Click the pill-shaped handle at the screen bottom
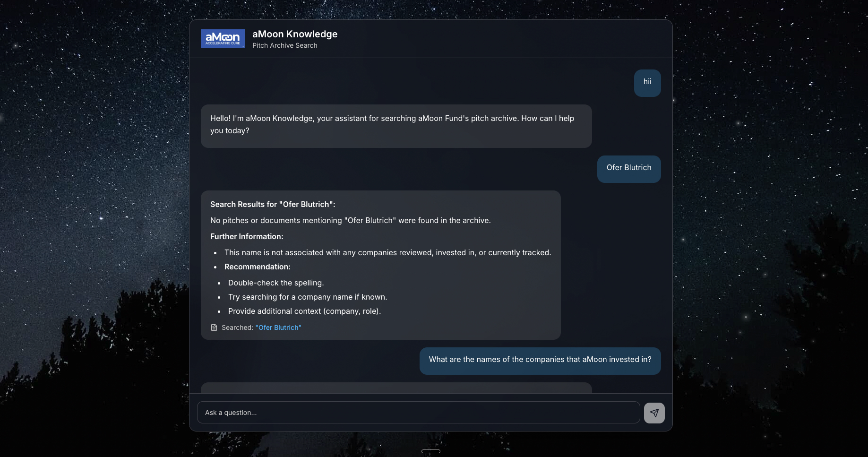 [430, 451]
